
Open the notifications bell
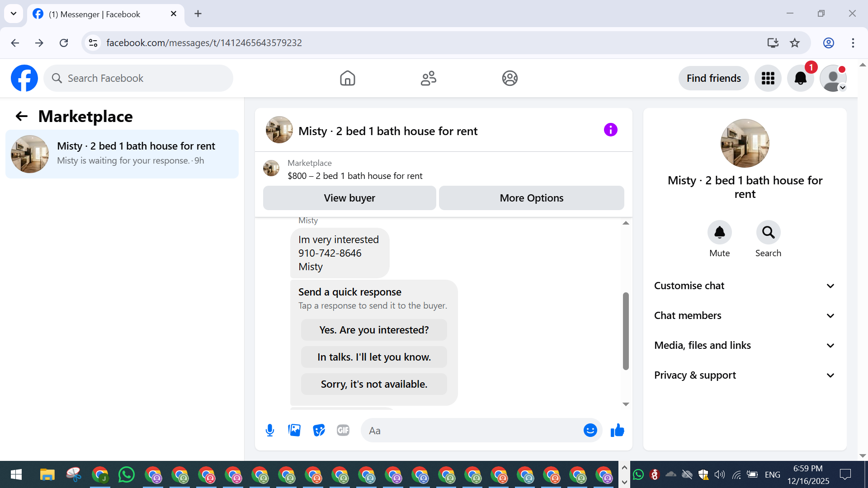801,78
